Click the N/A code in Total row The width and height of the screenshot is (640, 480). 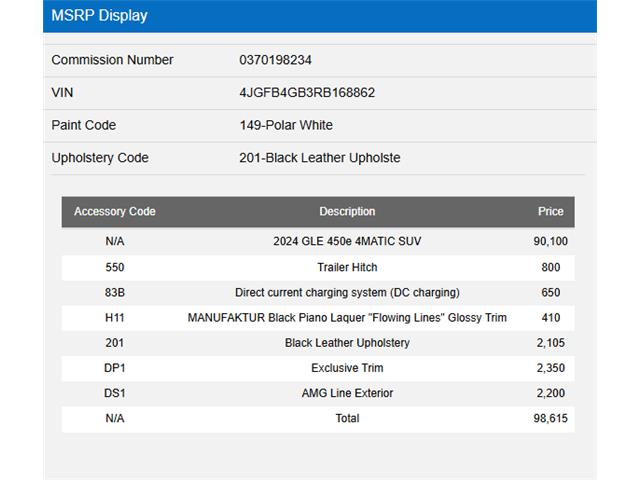click(x=115, y=418)
